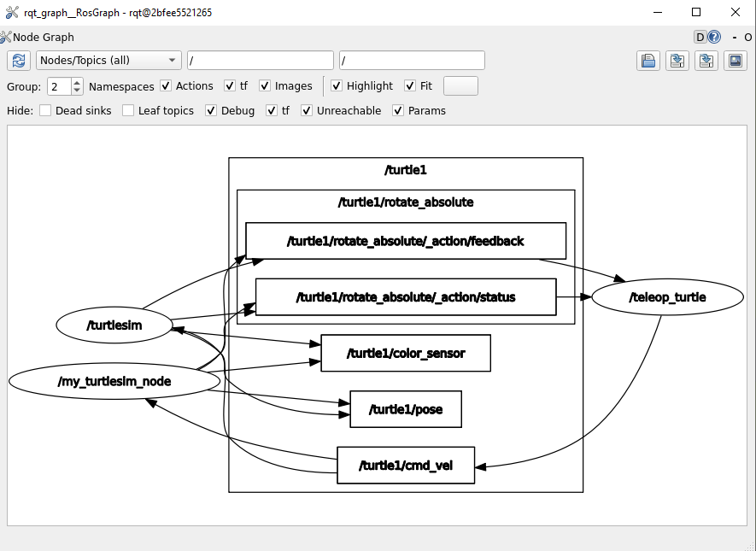Decrease the Group depth value
The width and height of the screenshot is (756, 551).
coord(77,91)
